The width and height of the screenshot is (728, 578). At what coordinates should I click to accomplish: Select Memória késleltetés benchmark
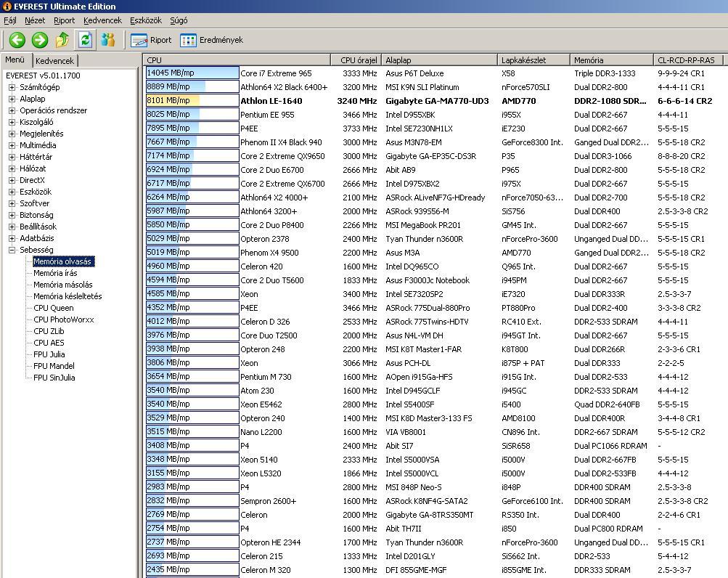point(68,296)
